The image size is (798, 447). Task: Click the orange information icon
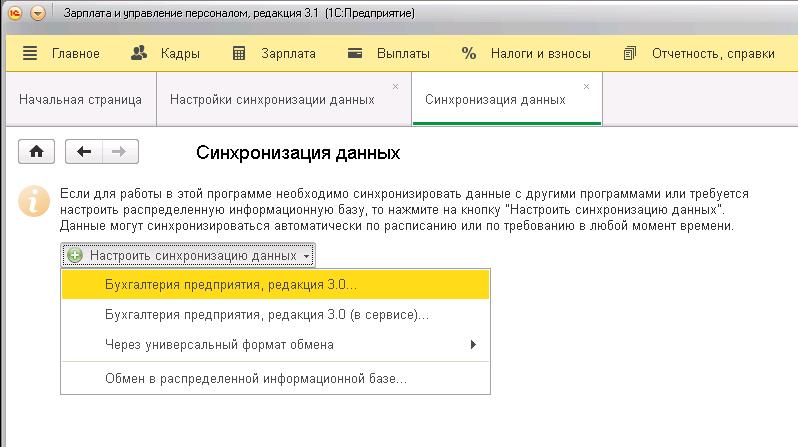pos(34,201)
